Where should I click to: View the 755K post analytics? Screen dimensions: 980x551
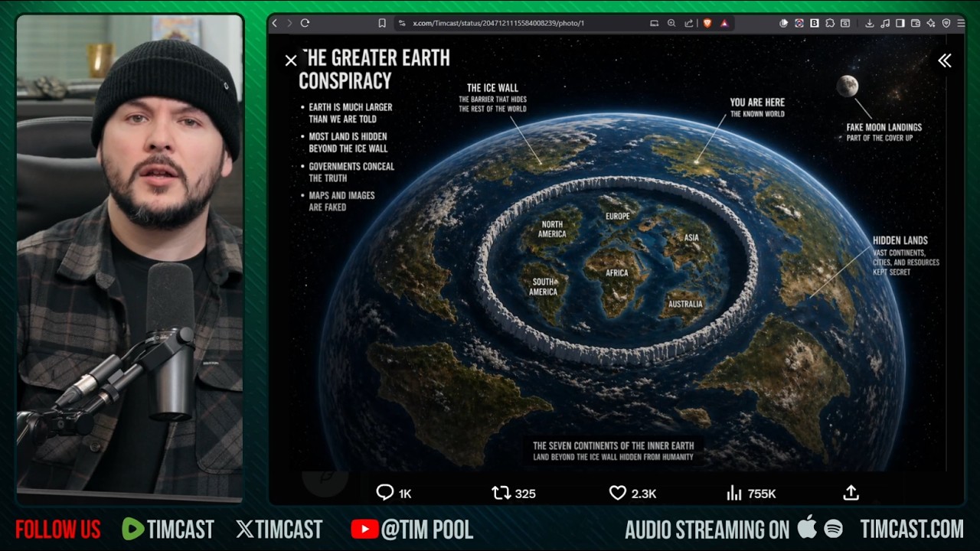point(734,494)
